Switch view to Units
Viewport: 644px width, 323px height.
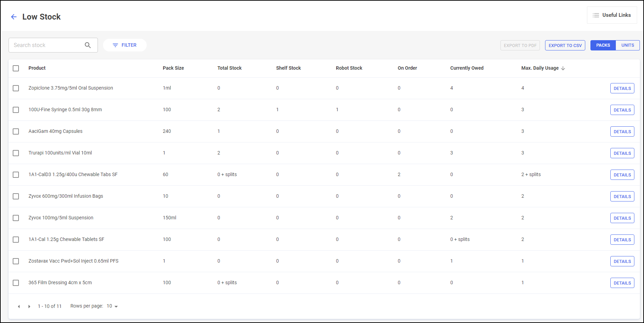pos(628,45)
